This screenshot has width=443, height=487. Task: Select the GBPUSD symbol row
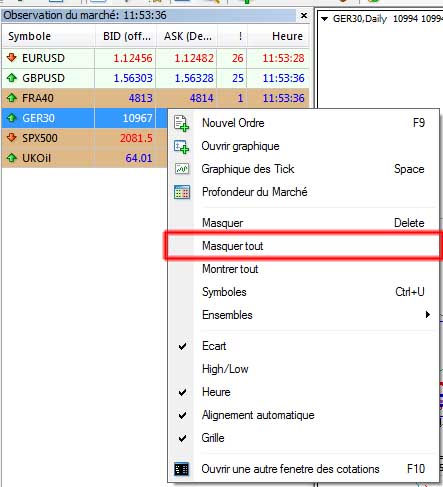tap(155, 78)
